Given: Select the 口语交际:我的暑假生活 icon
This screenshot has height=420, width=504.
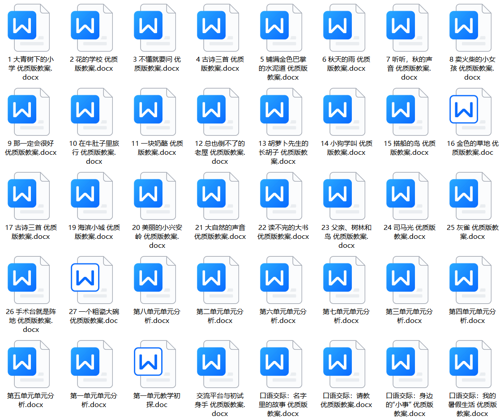Looking at the screenshot, I should (470, 364).
